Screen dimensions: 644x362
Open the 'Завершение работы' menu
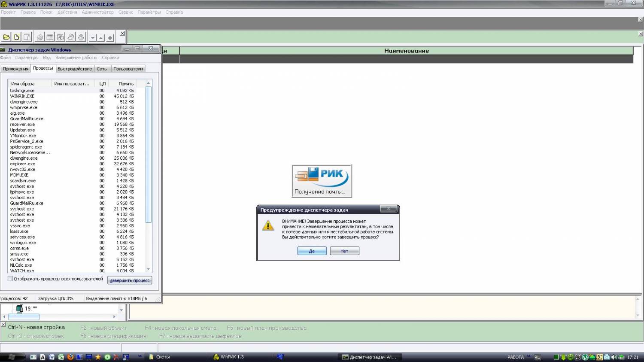tap(76, 58)
